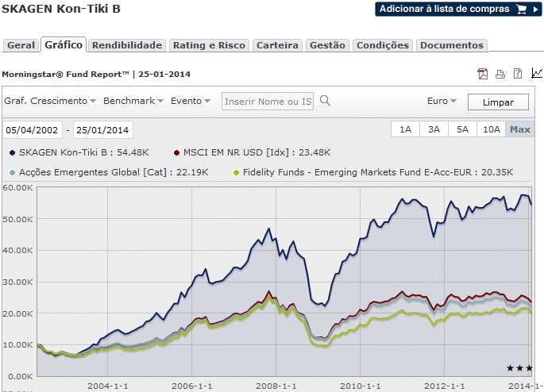Go to Rating e Risco tab
Viewport: 544px width, 392px height.
[209, 45]
